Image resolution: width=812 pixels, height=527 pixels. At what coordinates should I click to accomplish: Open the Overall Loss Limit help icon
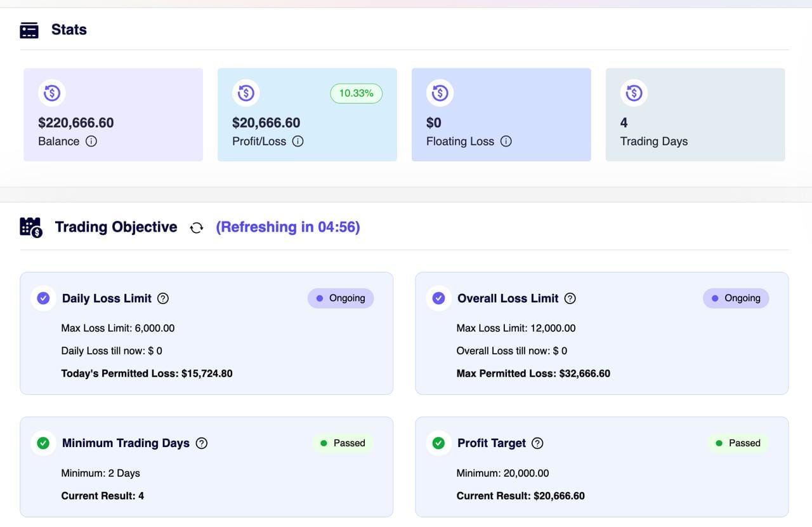coord(570,298)
